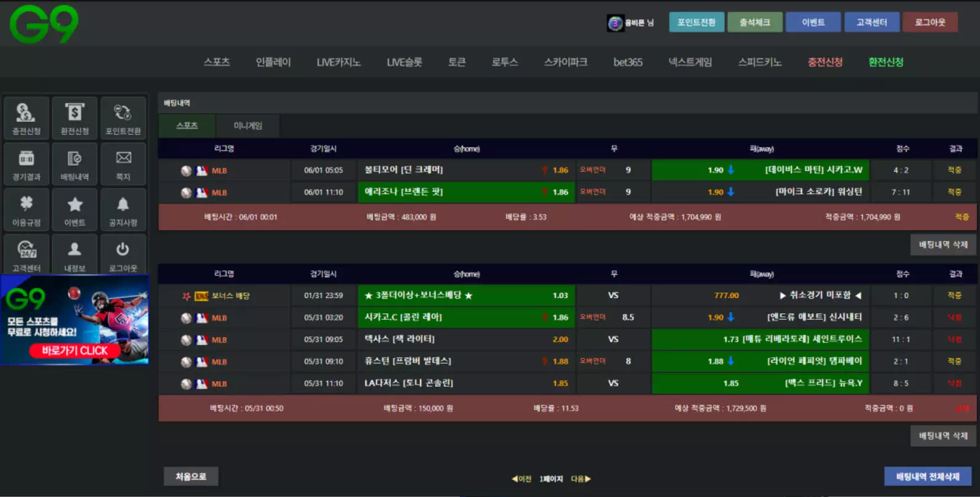Click the ★ 3폴더이상+보너스배당 ★ cell
This screenshot has height=497, width=980.
click(x=467, y=296)
